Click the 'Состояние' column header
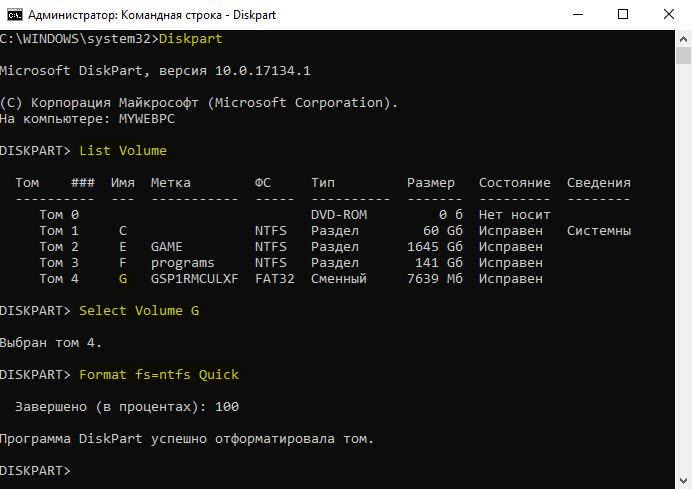The height and width of the screenshot is (489, 692). click(x=515, y=183)
